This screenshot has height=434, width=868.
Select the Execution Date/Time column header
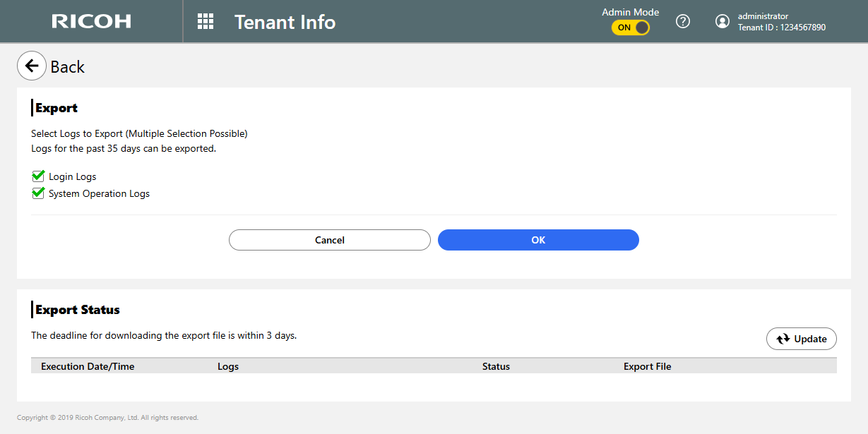point(88,366)
